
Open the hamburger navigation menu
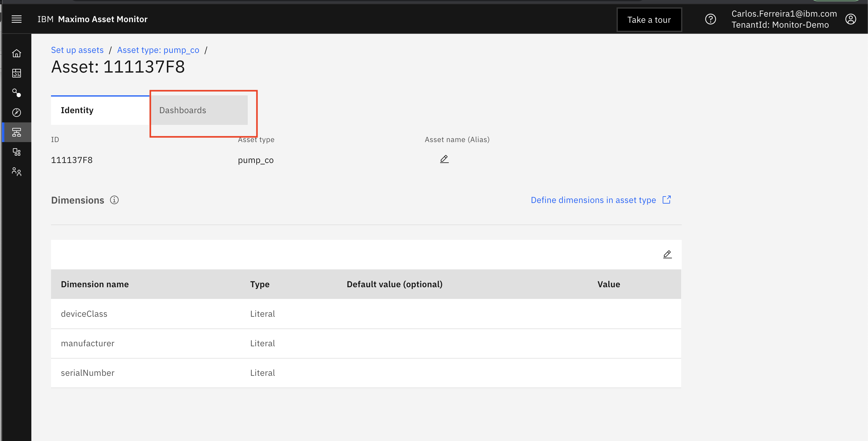(17, 19)
